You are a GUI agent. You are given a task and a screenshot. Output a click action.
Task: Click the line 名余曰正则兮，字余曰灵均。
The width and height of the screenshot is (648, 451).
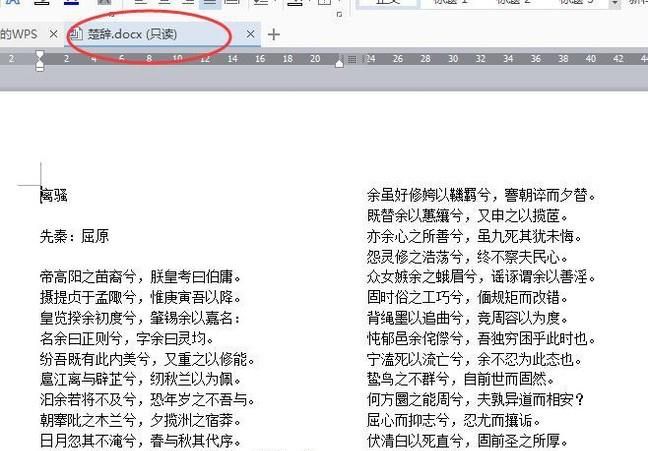pos(127,339)
